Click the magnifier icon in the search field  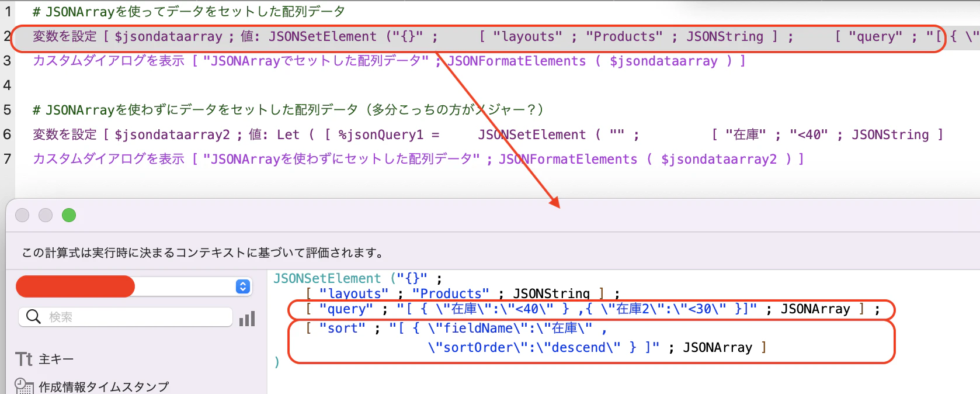33,317
